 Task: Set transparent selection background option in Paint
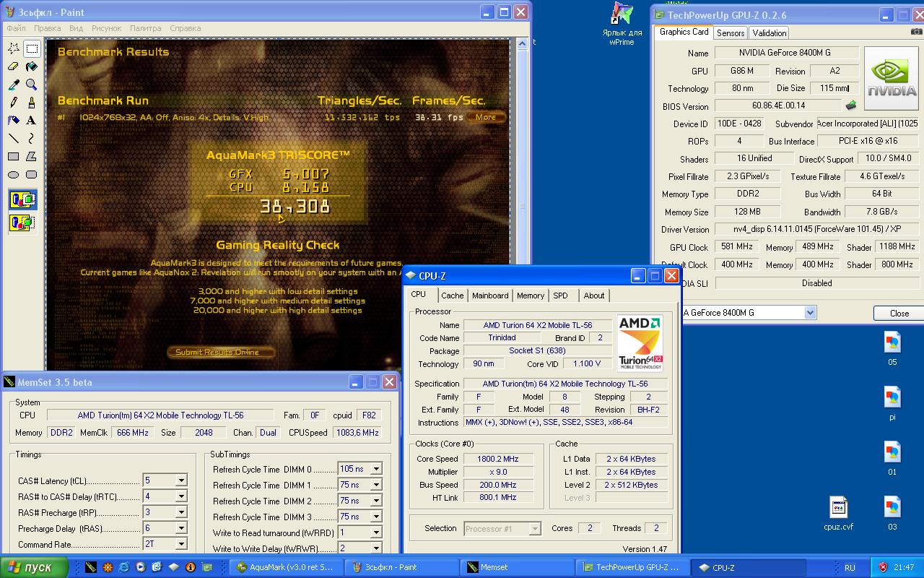coord(23,223)
